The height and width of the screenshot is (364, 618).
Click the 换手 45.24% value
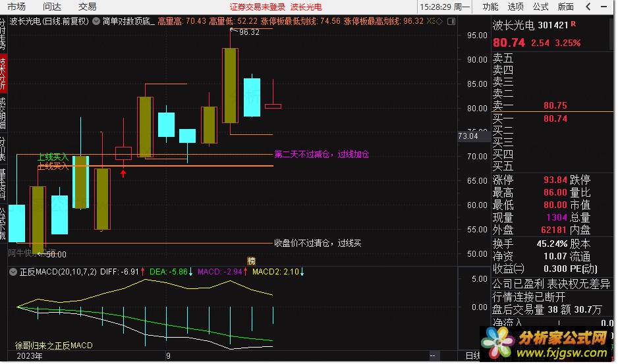[552, 244]
